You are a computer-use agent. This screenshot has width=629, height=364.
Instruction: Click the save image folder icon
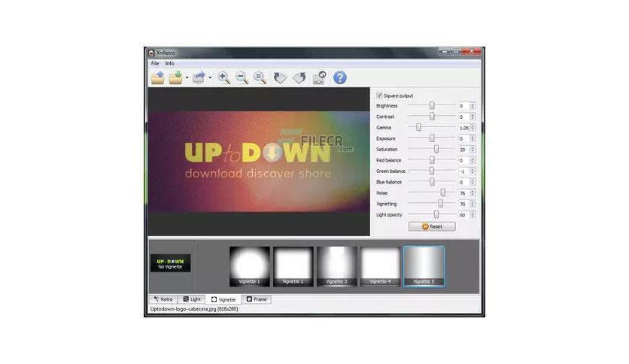[176, 77]
